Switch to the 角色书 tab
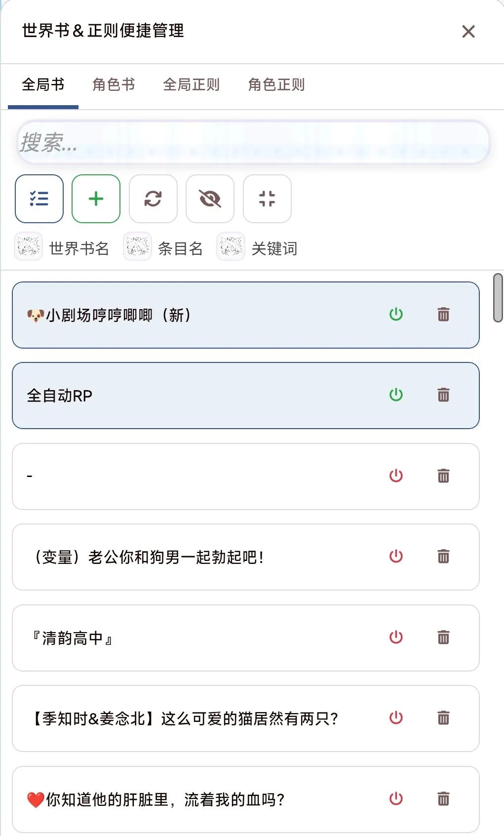 114,85
